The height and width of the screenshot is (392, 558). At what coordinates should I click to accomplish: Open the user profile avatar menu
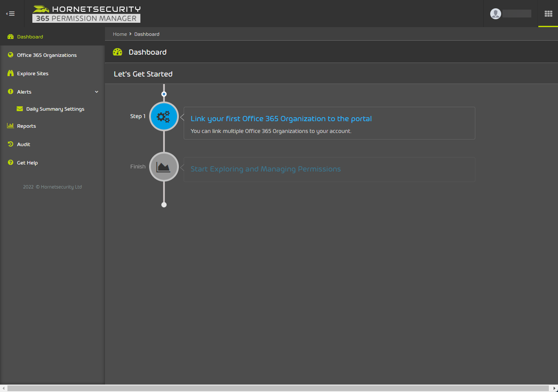(x=495, y=14)
